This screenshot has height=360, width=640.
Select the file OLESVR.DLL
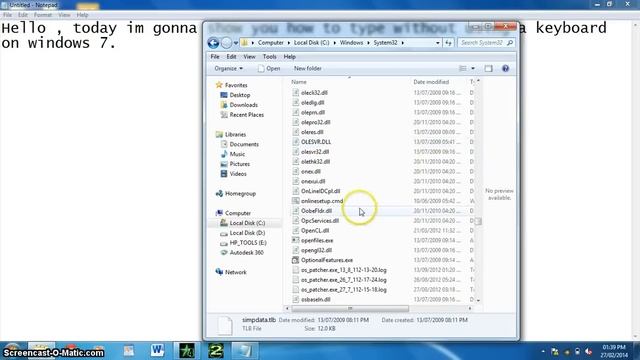[x=316, y=142]
